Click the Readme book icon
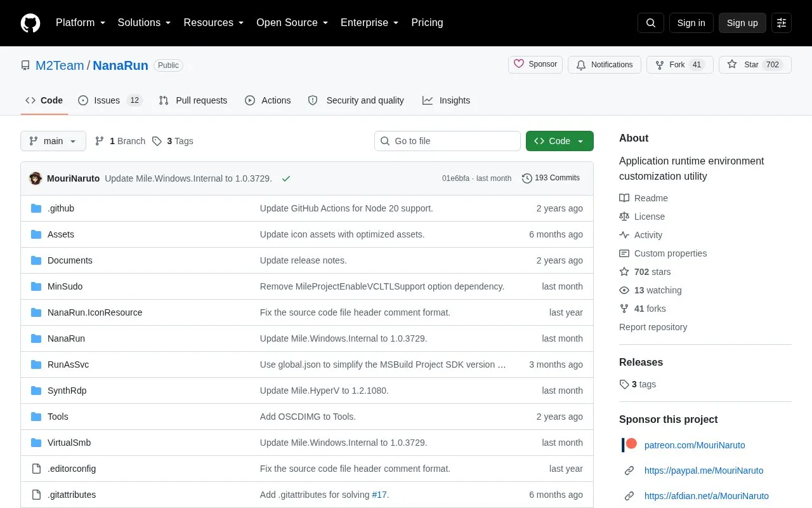Image resolution: width=812 pixels, height=508 pixels. coord(624,198)
